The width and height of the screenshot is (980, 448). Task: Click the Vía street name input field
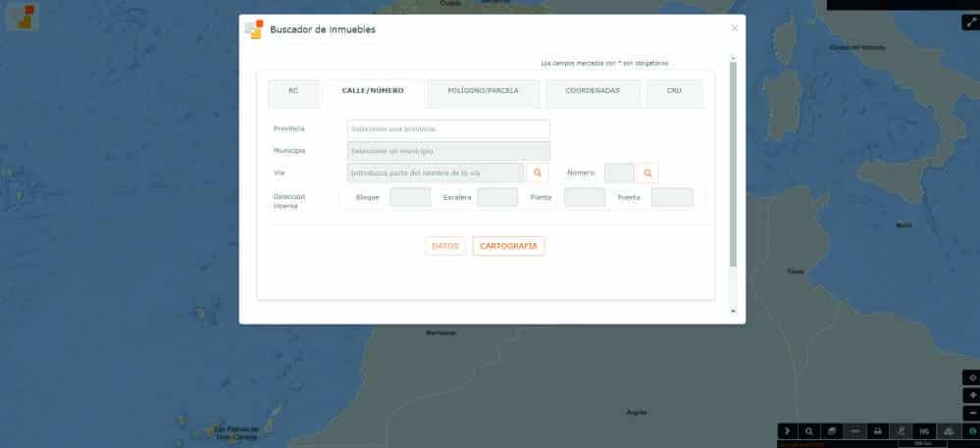point(436,173)
